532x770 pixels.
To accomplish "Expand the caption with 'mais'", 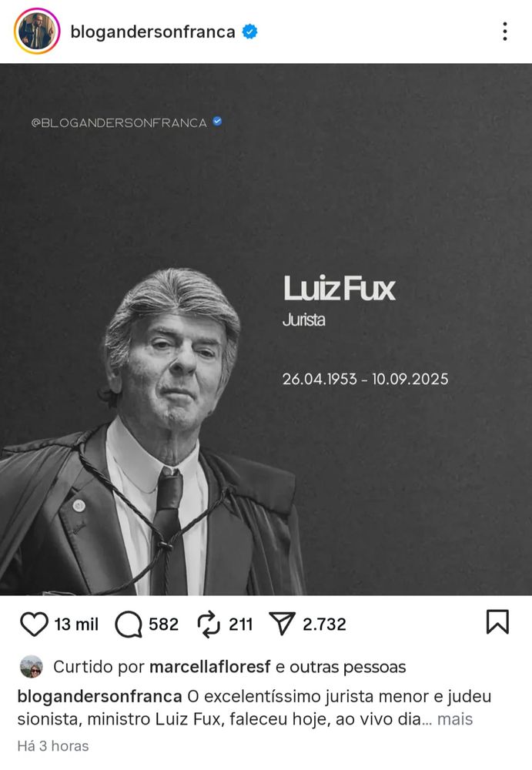I will (455, 719).
